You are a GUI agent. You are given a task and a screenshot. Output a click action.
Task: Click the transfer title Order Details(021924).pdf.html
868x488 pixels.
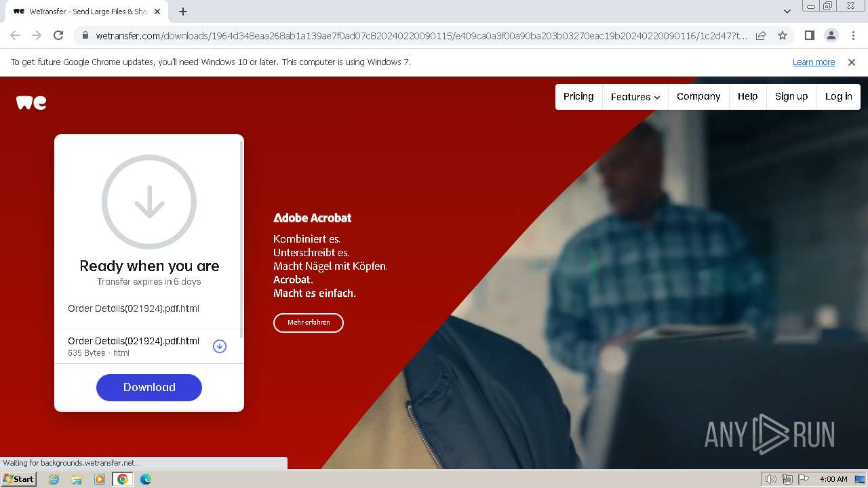coord(134,308)
